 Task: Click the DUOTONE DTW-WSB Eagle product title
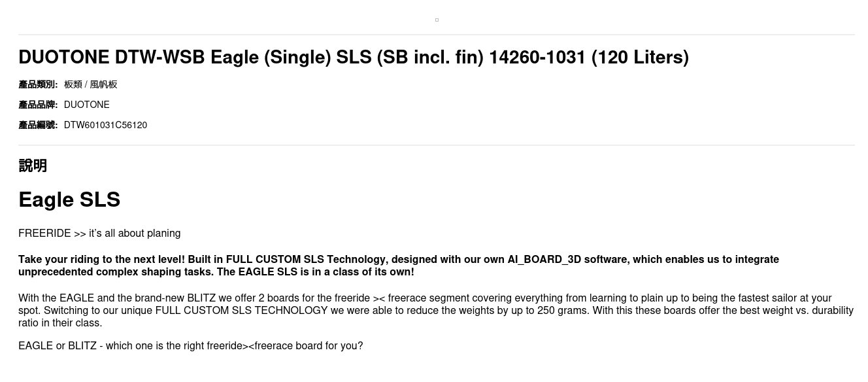click(x=353, y=58)
